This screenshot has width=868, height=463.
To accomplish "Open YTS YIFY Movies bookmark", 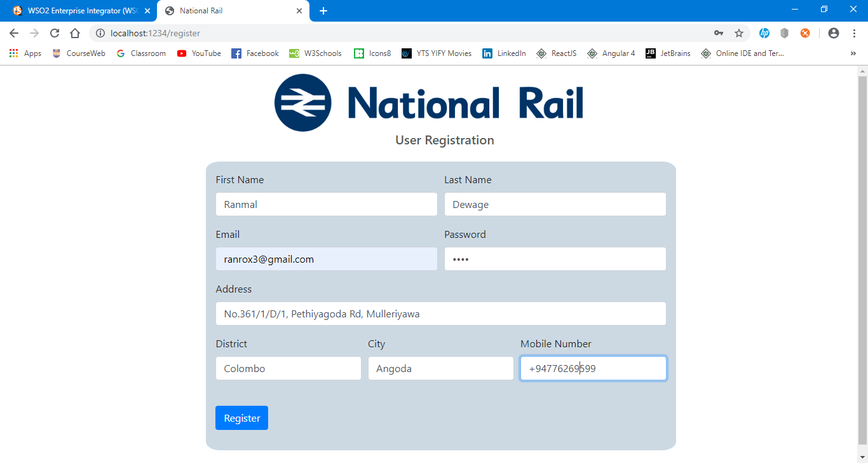I will [437, 53].
